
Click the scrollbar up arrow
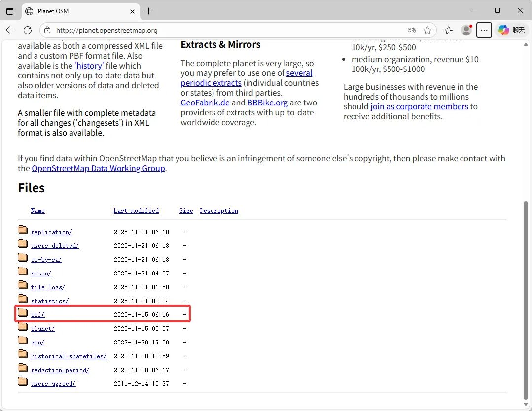[x=526, y=44]
